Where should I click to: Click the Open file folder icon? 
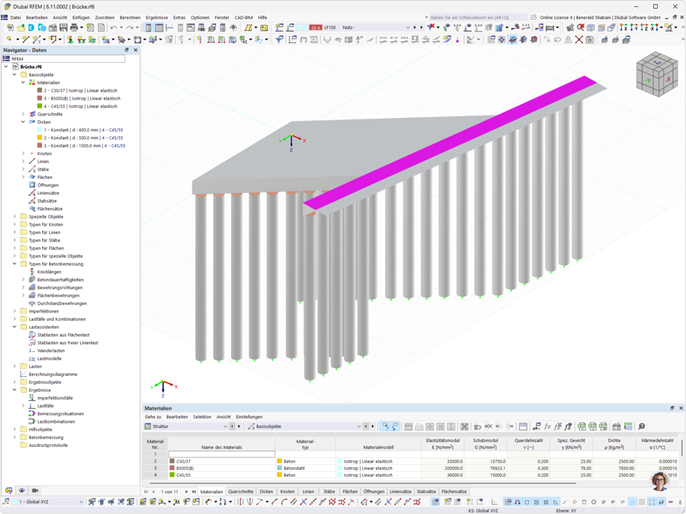point(21,28)
